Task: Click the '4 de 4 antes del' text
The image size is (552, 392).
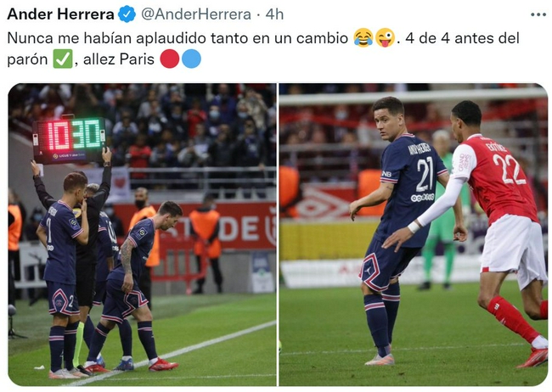Action: tap(462, 38)
